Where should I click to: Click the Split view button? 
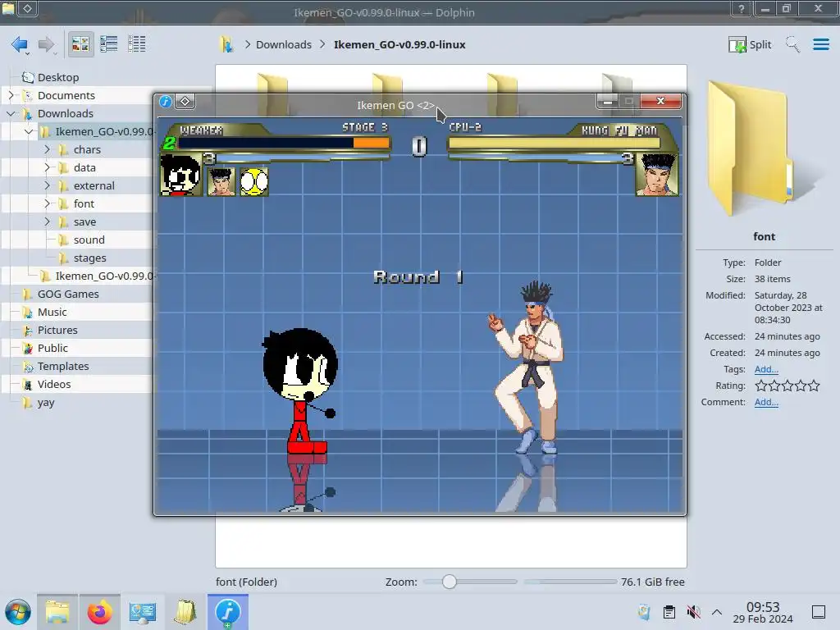(x=750, y=44)
